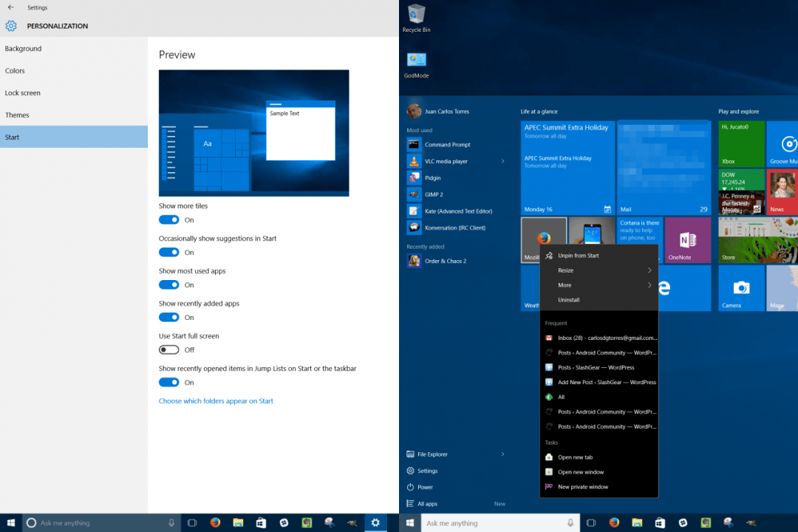
Task: Click Start button on left taskbar
Action: pyautogui.click(x=10, y=523)
